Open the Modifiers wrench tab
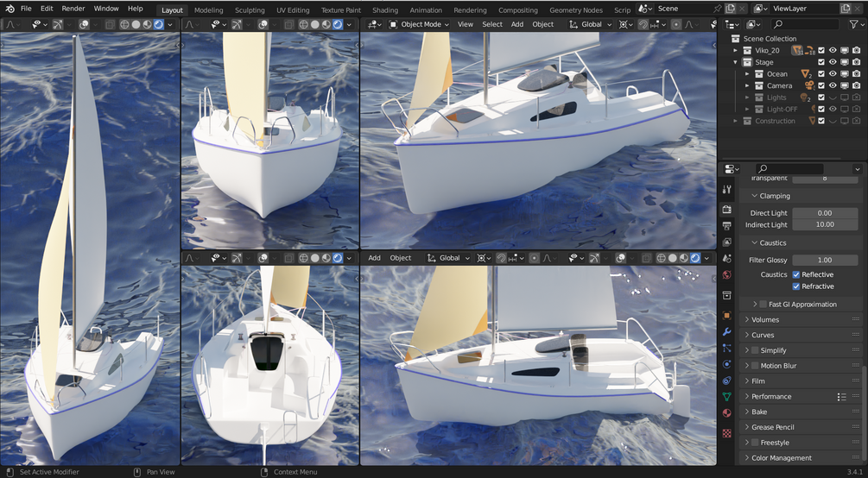The image size is (868, 478). [727, 332]
